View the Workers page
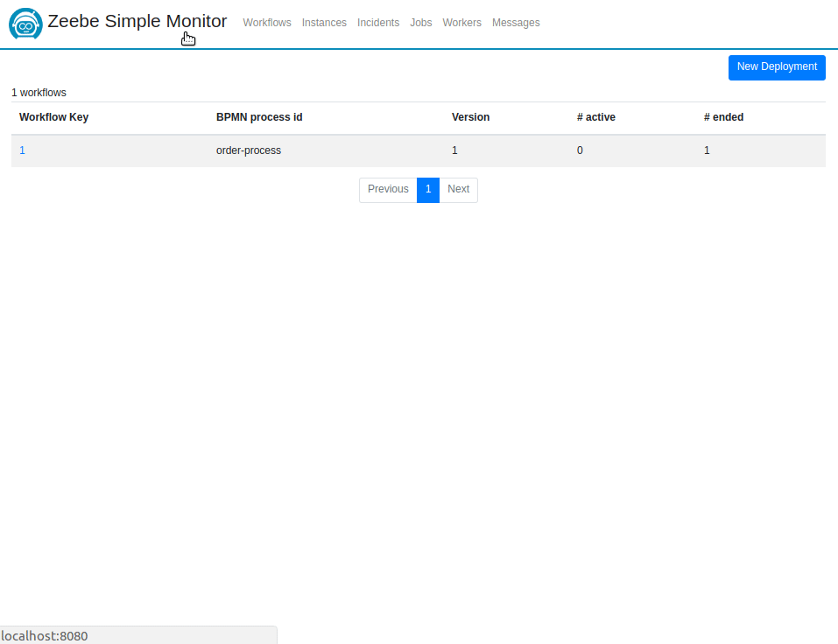Viewport: 838px width, 644px height. [x=461, y=23]
